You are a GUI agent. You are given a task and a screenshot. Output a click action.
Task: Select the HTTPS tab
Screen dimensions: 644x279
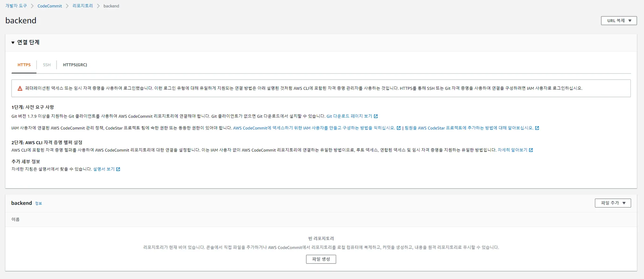tap(24, 65)
